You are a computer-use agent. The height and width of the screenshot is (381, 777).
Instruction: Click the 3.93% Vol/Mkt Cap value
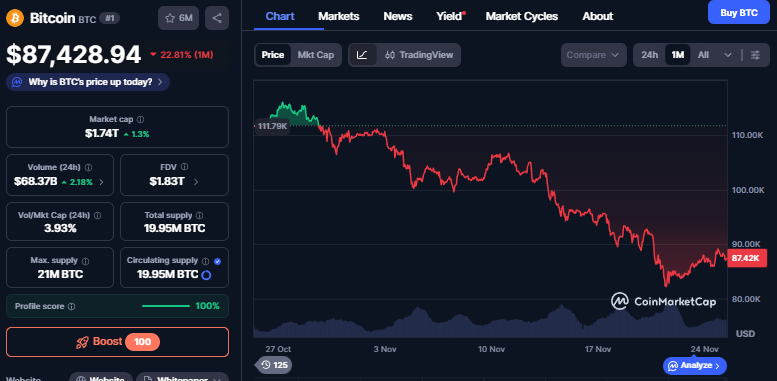[x=59, y=228]
